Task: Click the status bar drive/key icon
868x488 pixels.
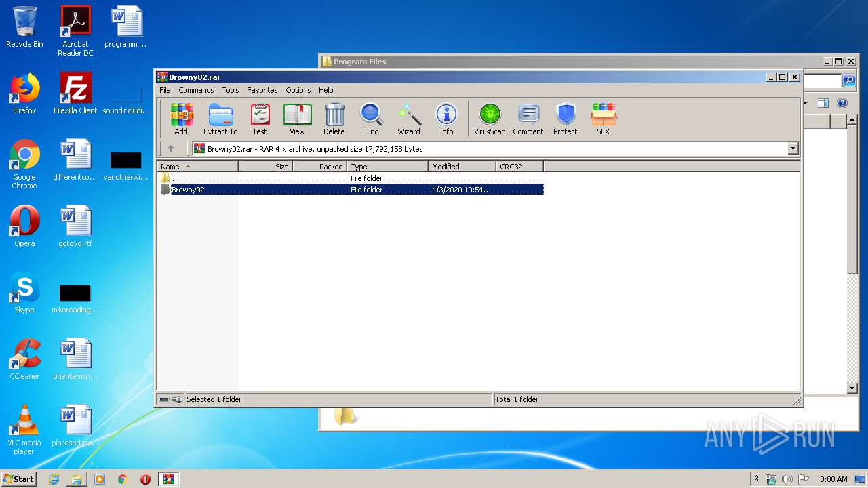Action: 171,399
